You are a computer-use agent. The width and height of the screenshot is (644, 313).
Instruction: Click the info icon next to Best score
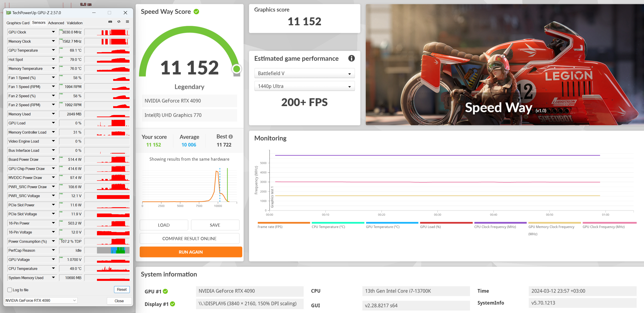click(x=231, y=137)
